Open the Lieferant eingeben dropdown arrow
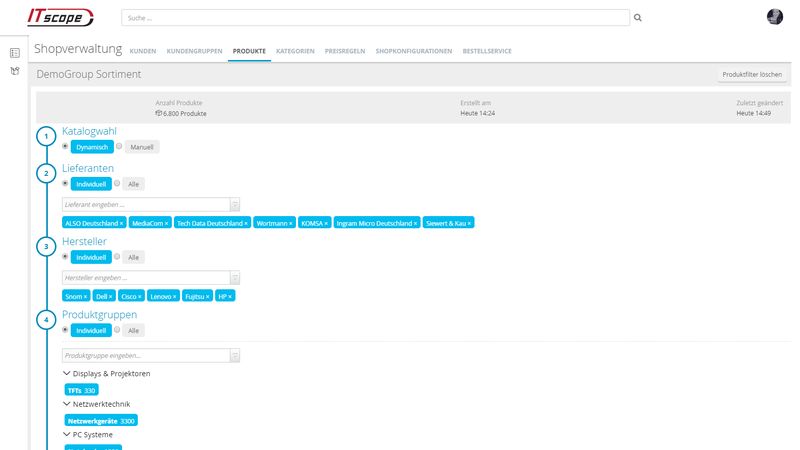Viewport: 800px width, 450px height. pos(235,204)
